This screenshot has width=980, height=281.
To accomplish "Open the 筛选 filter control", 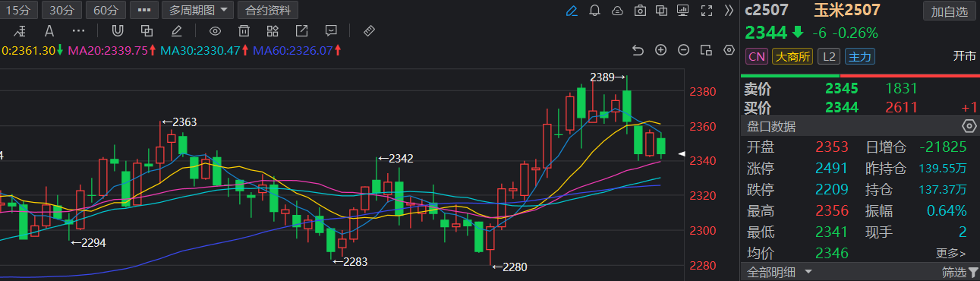I will click(x=960, y=272).
